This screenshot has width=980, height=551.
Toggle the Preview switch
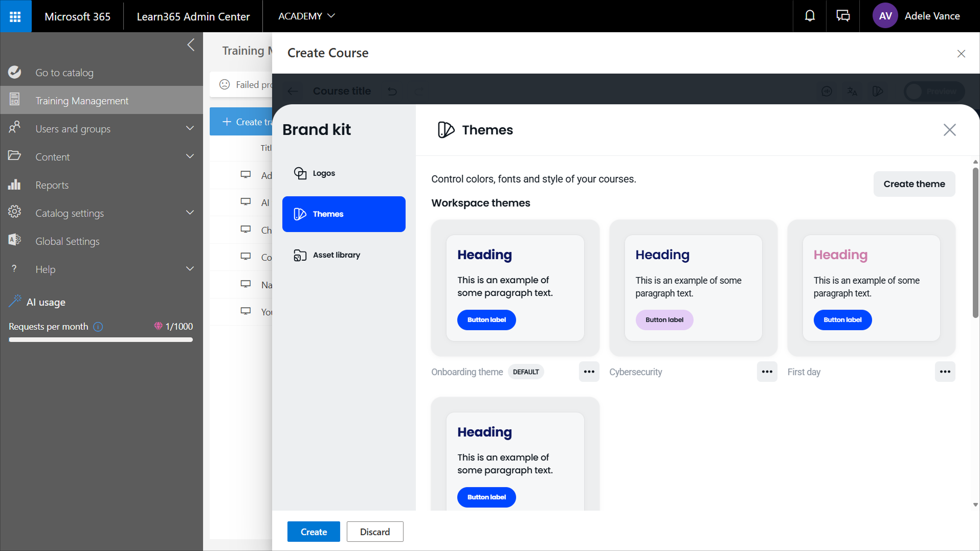point(933,91)
